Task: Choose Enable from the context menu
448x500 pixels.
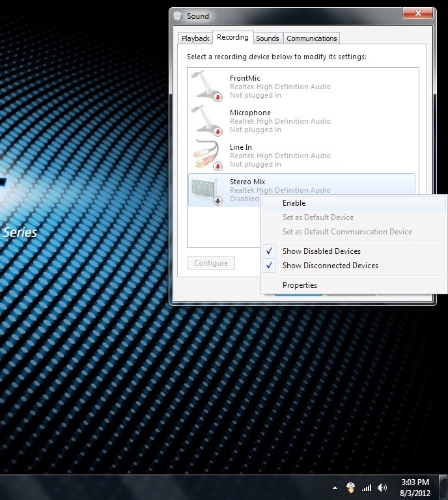Action: [354, 203]
